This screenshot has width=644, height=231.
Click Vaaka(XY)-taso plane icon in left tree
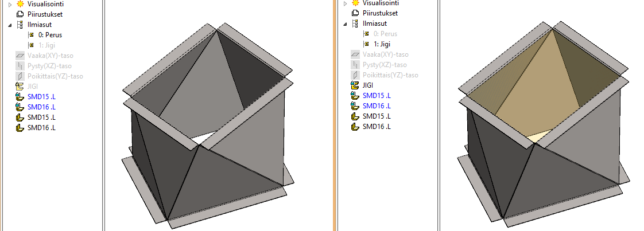[x=20, y=56]
